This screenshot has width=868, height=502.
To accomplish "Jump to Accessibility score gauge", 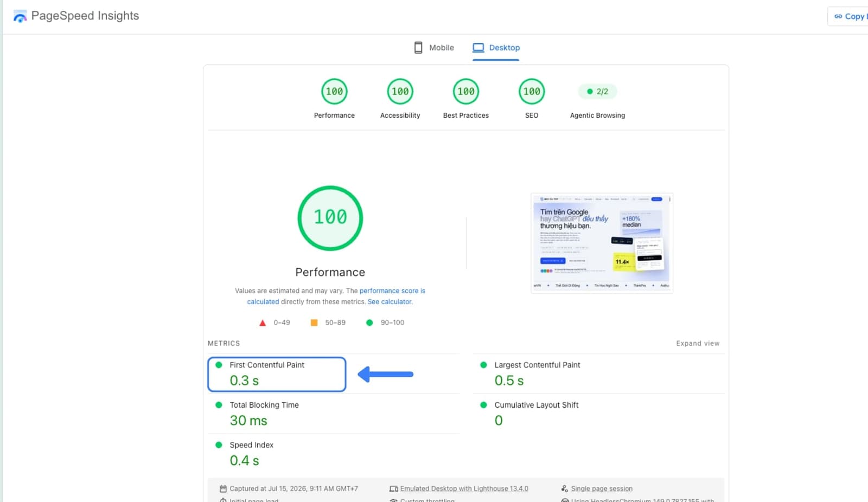I will 400,92.
